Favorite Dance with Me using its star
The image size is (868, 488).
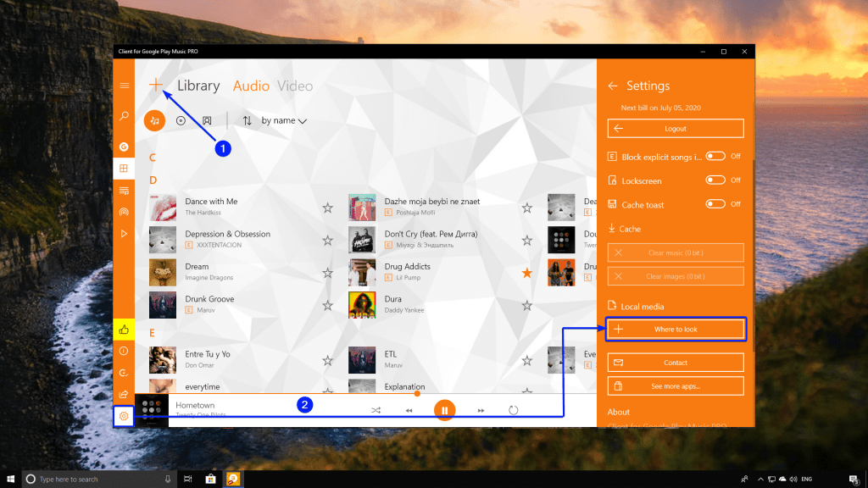tap(327, 208)
